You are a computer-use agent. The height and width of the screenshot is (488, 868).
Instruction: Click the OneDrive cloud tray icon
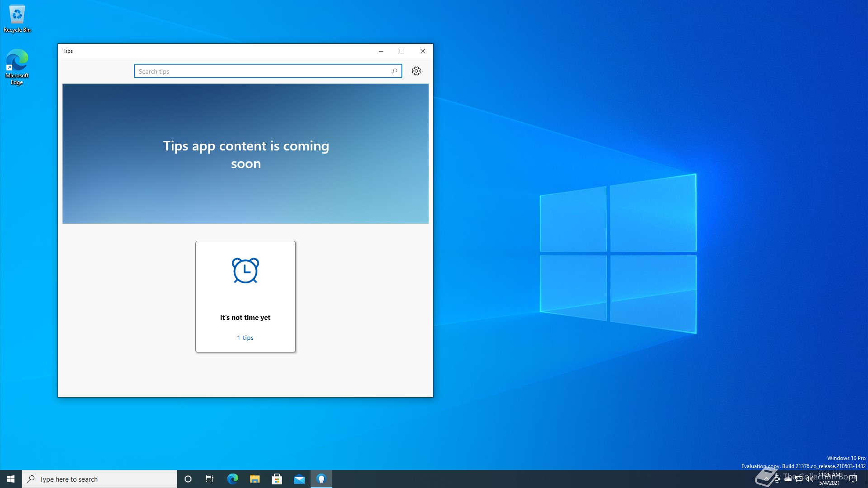[788, 479]
